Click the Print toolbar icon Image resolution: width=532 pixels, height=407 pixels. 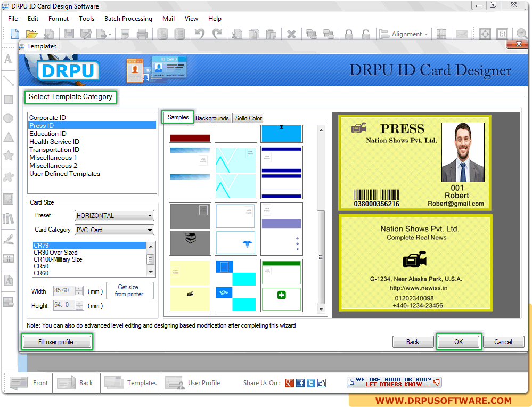[x=142, y=34]
